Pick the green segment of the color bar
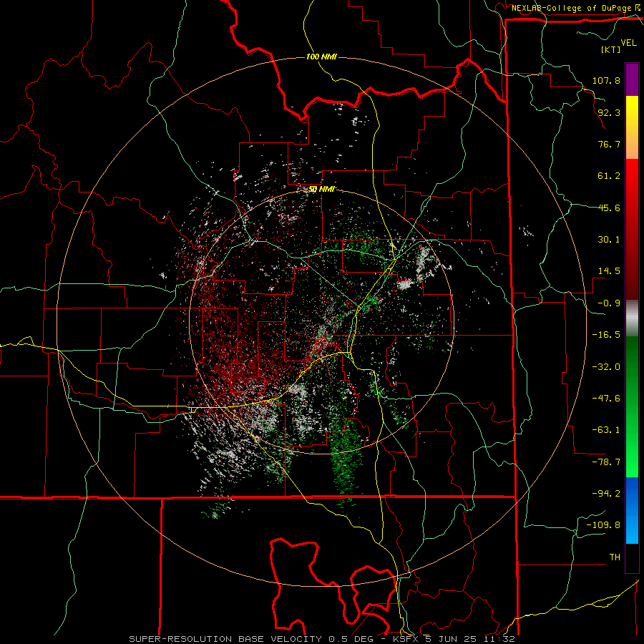Image resolution: width=644 pixels, height=644 pixels. click(x=632, y=406)
